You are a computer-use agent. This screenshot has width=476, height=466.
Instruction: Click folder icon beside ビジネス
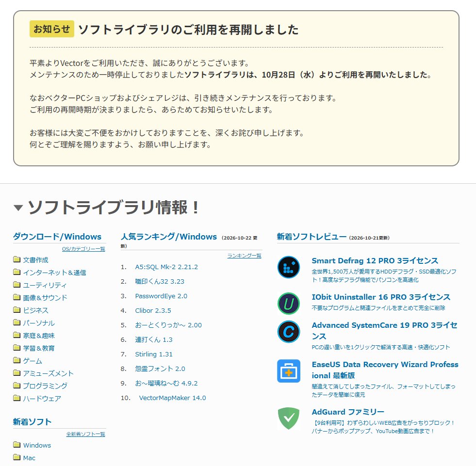click(x=16, y=310)
